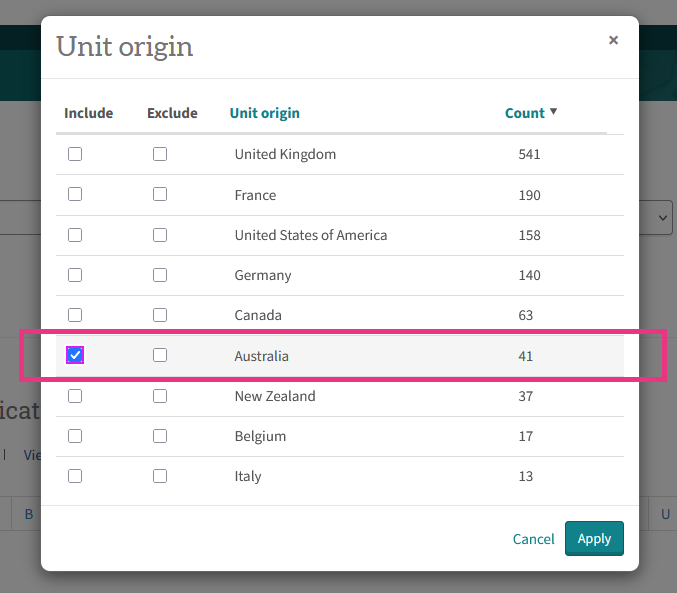The image size is (677, 593).
Task: Check Exclude for France
Action: tap(160, 195)
